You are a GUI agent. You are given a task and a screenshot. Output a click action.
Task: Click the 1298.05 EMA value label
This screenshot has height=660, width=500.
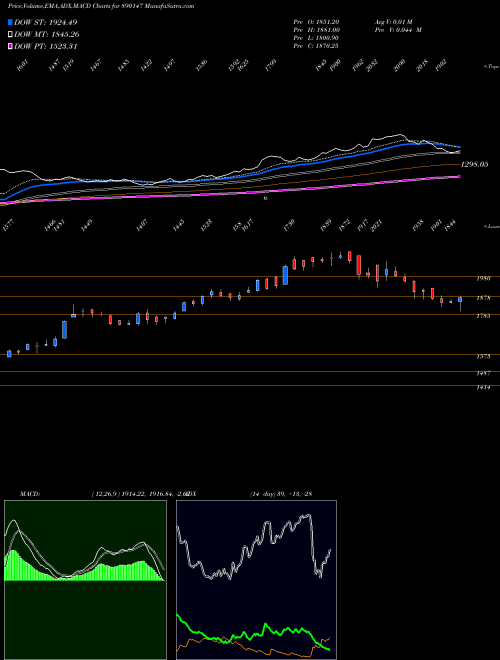474,164
